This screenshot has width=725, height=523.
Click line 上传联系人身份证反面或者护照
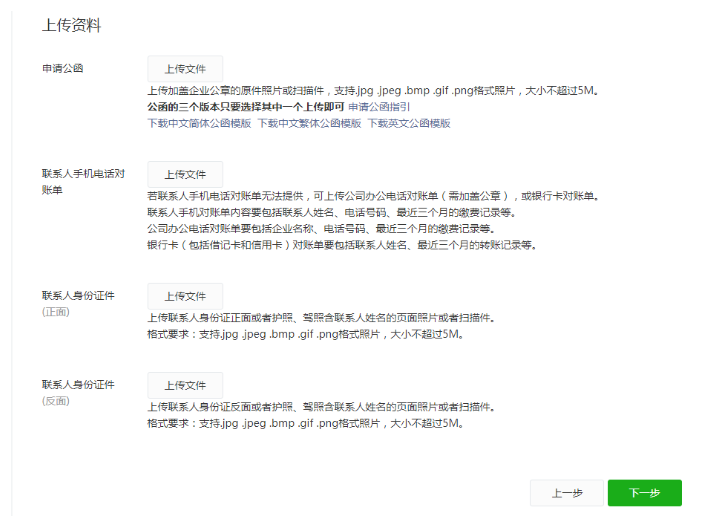(x=321, y=407)
